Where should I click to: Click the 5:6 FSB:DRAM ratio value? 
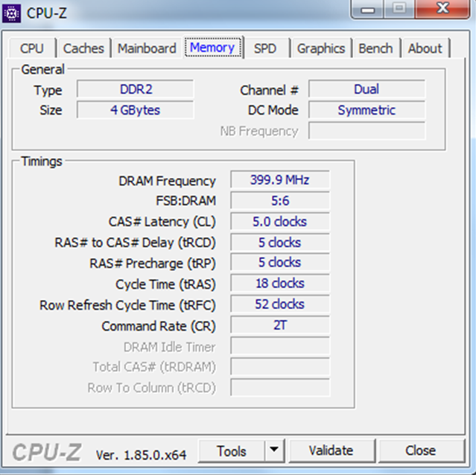280,200
